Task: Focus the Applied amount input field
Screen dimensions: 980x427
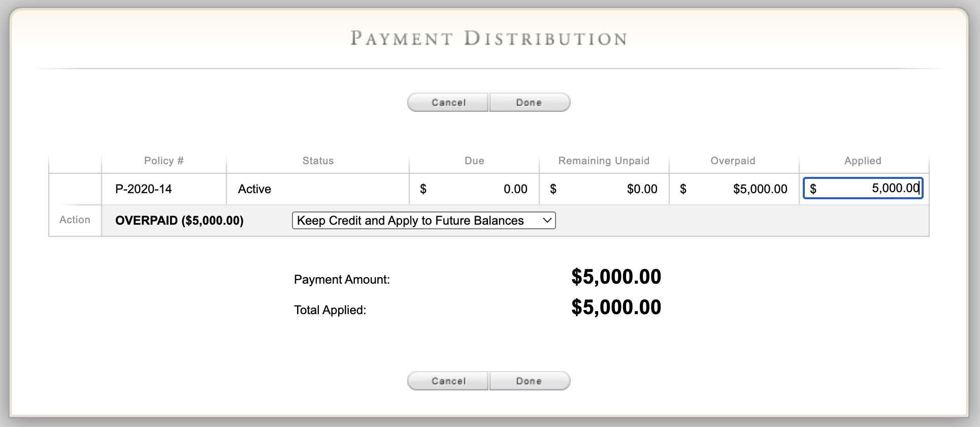Action: 863,189
